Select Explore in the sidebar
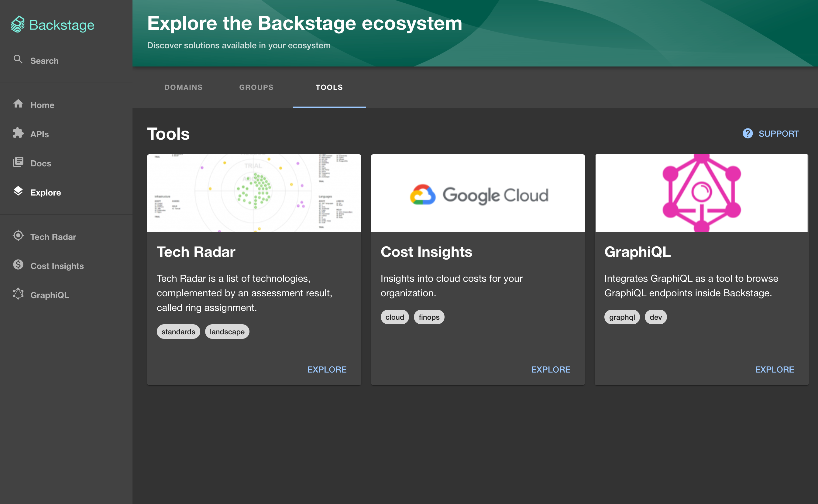 (46, 192)
